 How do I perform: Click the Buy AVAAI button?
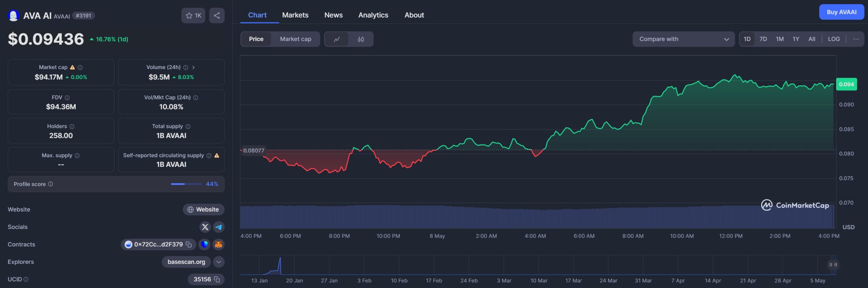(x=842, y=12)
